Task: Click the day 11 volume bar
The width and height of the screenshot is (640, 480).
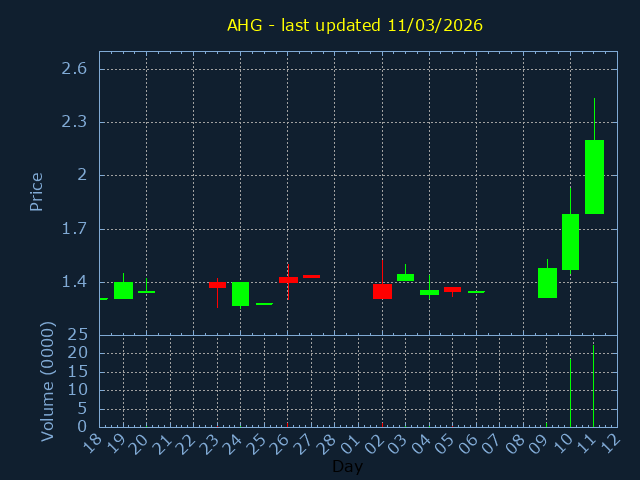Action: (x=594, y=386)
